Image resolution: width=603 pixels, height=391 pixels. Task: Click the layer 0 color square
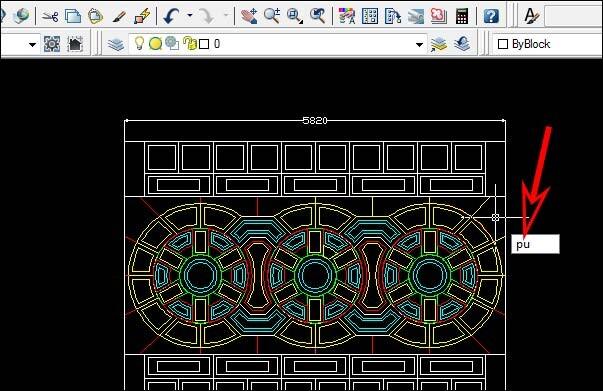[x=204, y=44]
